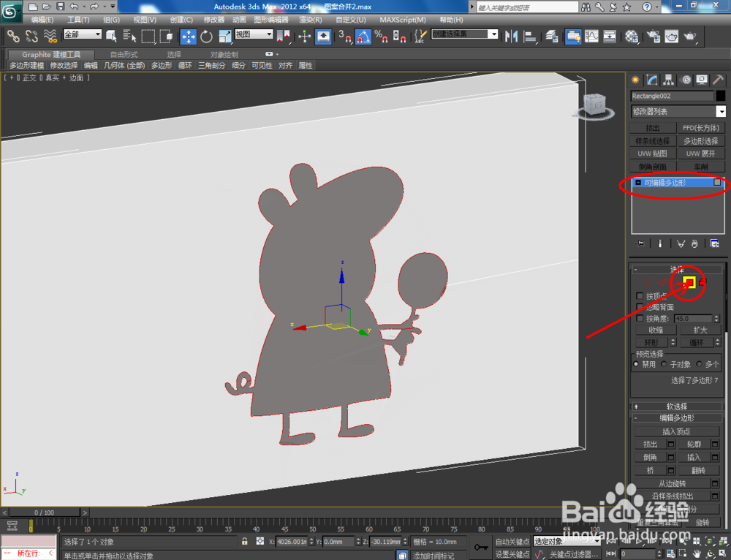731x560 pixels.
Task: Select the Element sub-object level icon
Action: point(702,282)
